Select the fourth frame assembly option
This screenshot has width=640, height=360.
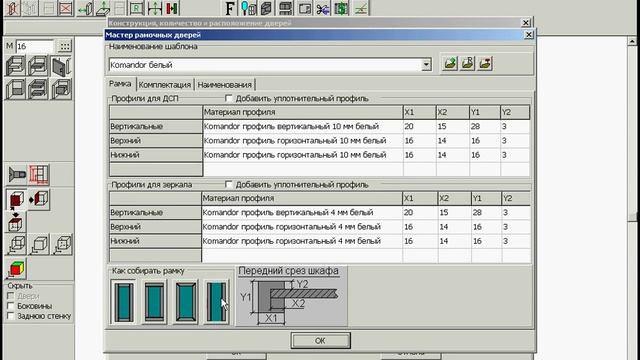(x=216, y=302)
